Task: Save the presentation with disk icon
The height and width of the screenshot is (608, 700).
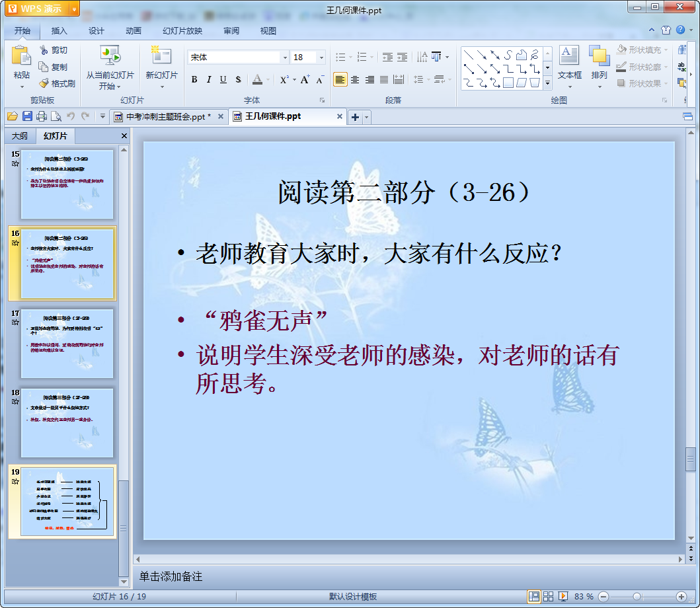Action: tap(27, 116)
